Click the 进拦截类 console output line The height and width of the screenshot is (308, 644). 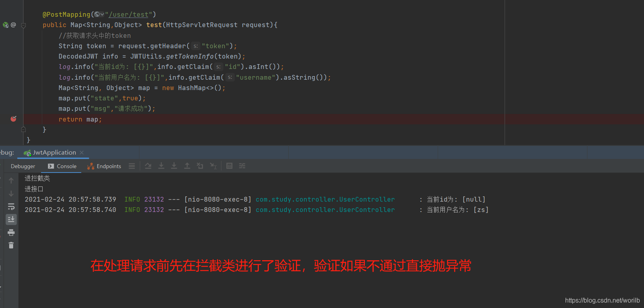(x=37, y=178)
